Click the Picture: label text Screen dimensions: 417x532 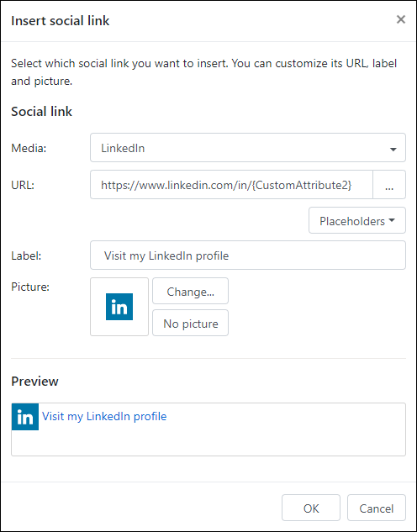(30, 287)
